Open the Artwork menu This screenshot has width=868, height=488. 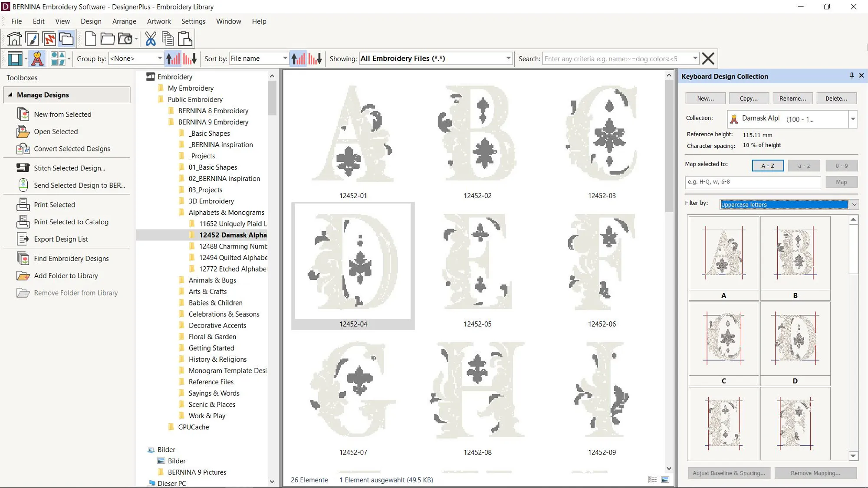tap(159, 21)
